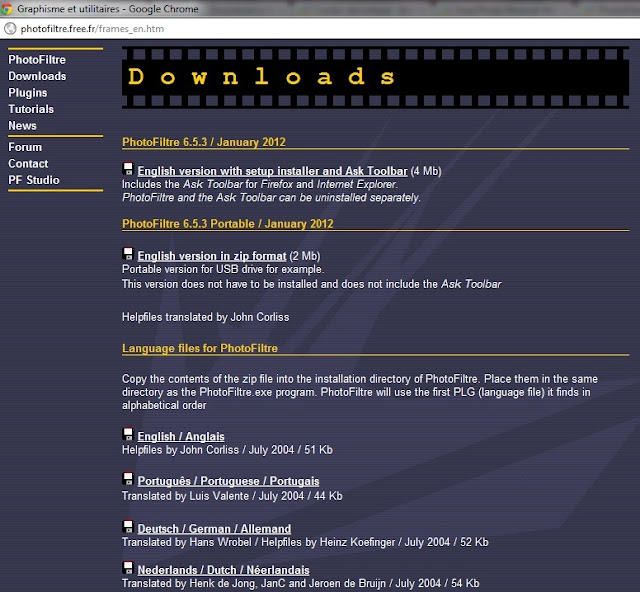640x592 pixels.
Task: Click the floppy icon next to Português language file
Action: (x=128, y=478)
